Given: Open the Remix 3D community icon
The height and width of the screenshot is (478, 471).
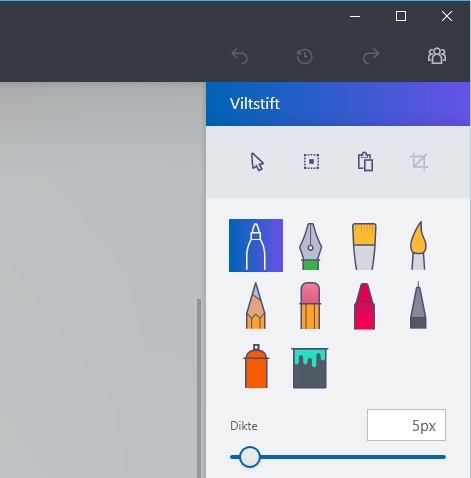Looking at the screenshot, I should [x=437, y=56].
